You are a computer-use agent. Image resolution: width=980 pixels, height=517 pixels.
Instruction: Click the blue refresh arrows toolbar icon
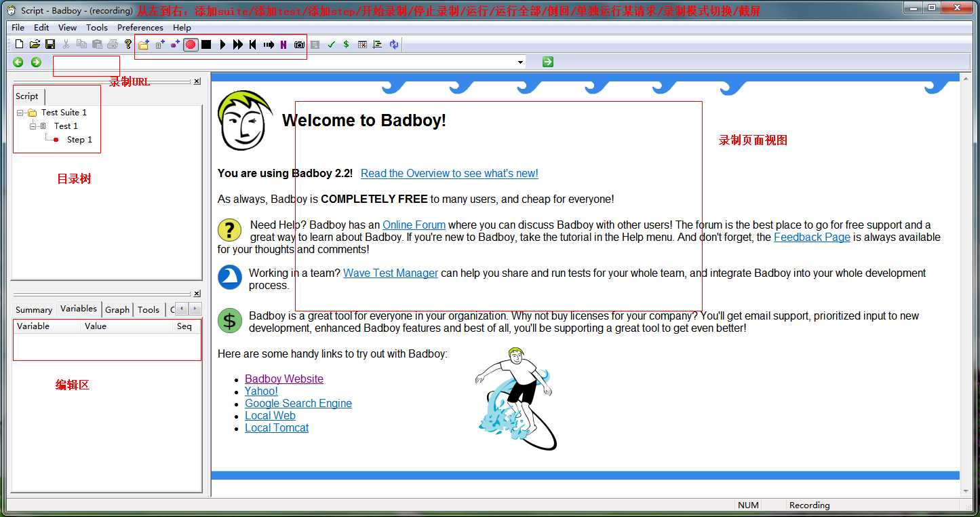tap(394, 44)
